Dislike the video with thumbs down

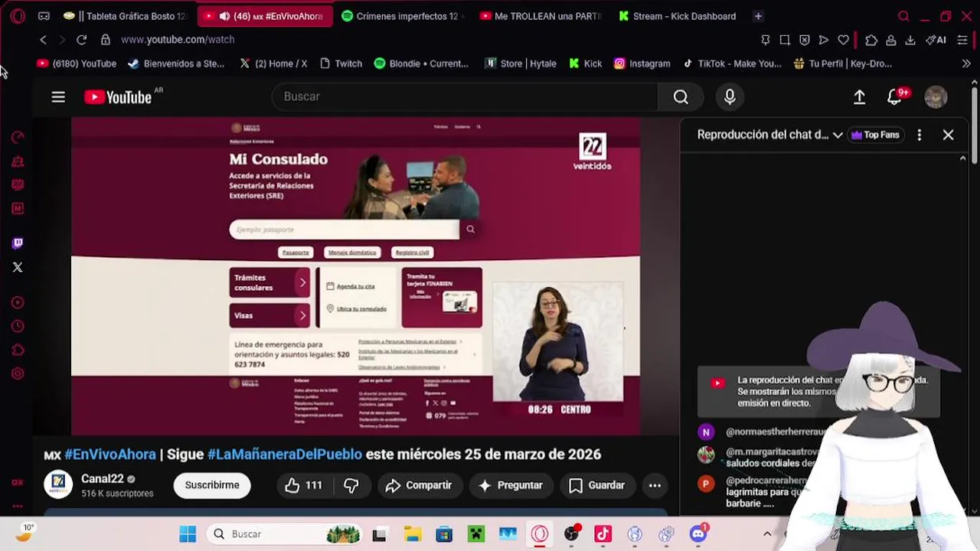point(351,485)
